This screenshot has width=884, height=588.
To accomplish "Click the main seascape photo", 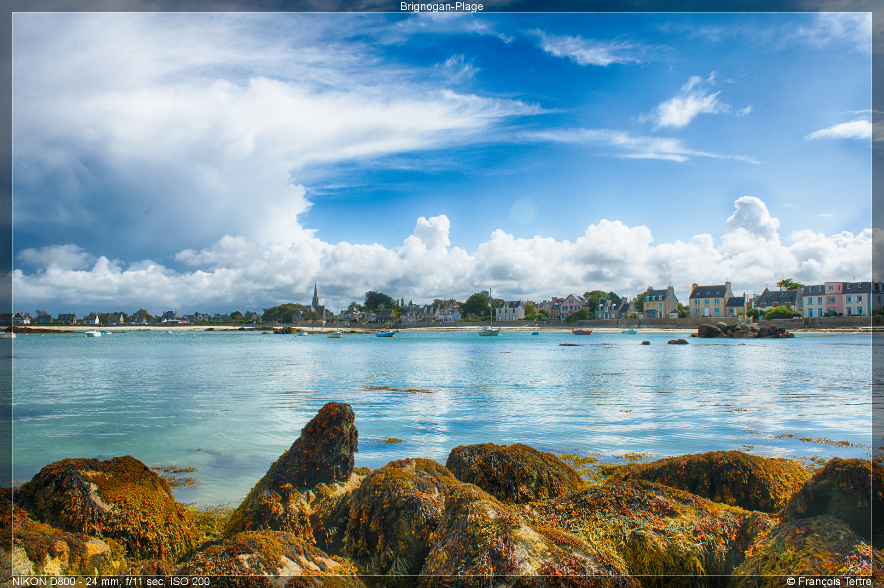I will click(x=442, y=294).
